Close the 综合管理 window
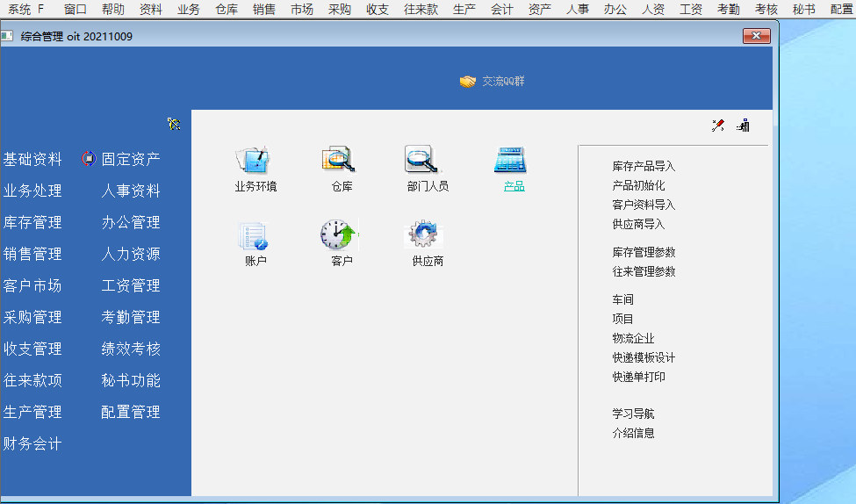Screen dimensions: 856x504 [x=756, y=35]
